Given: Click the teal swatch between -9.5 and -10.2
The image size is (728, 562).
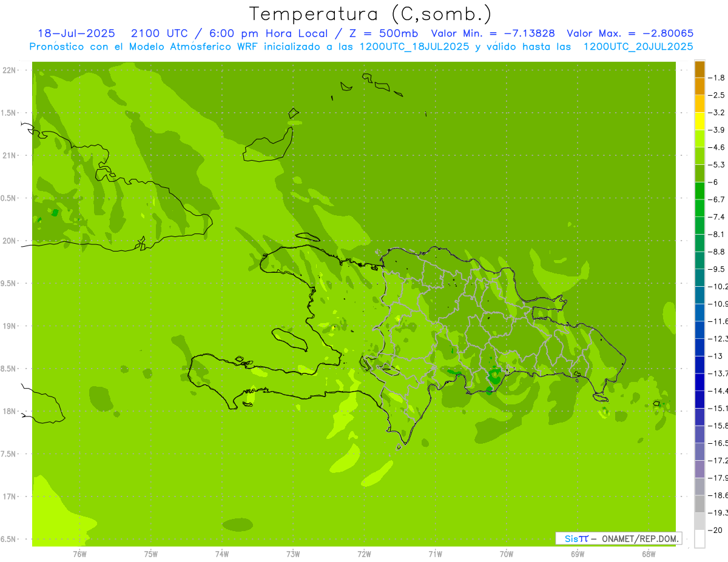Looking at the screenshot, I should coord(699,278).
